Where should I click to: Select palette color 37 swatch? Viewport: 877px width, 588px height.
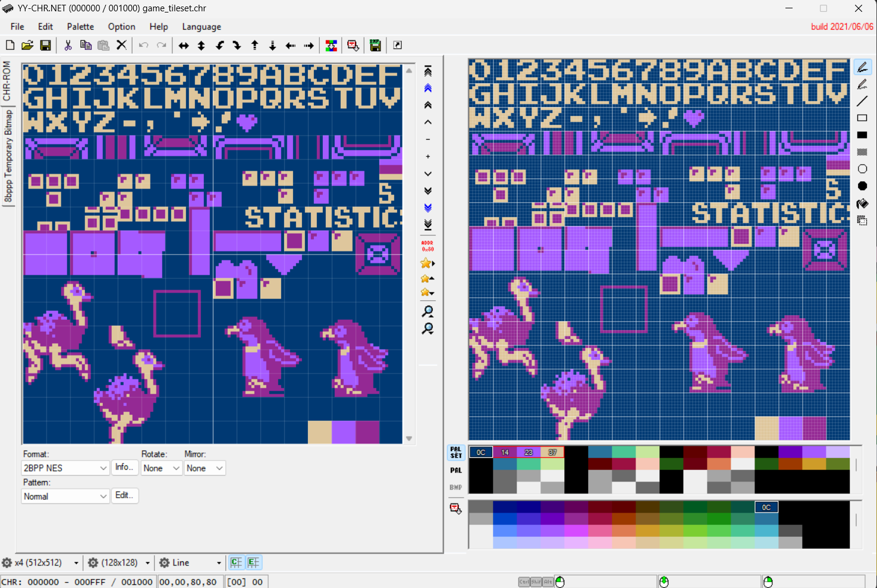552,452
